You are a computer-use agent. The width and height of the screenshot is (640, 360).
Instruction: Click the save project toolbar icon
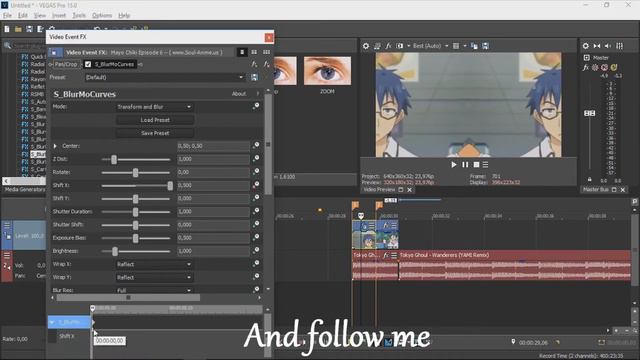pos(29,29)
